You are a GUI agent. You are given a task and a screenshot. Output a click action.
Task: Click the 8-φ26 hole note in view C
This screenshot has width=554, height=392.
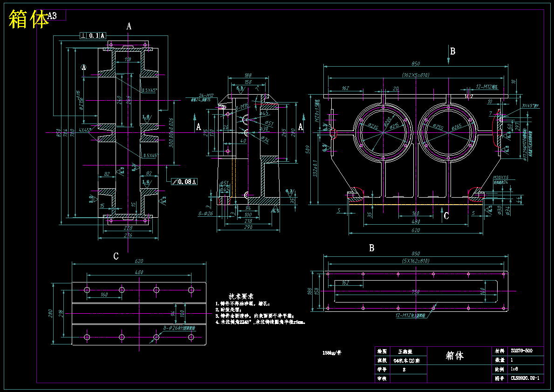click(179, 328)
